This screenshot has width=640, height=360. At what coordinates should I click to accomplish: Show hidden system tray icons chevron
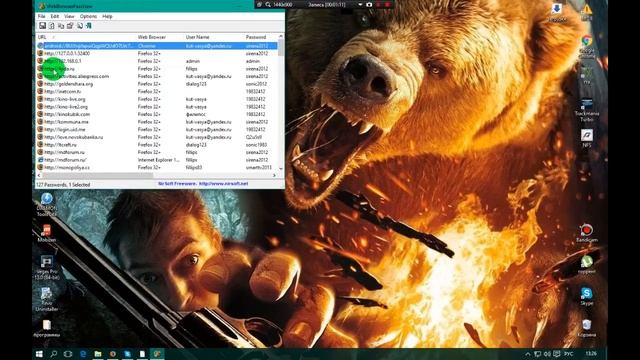point(527,354)
